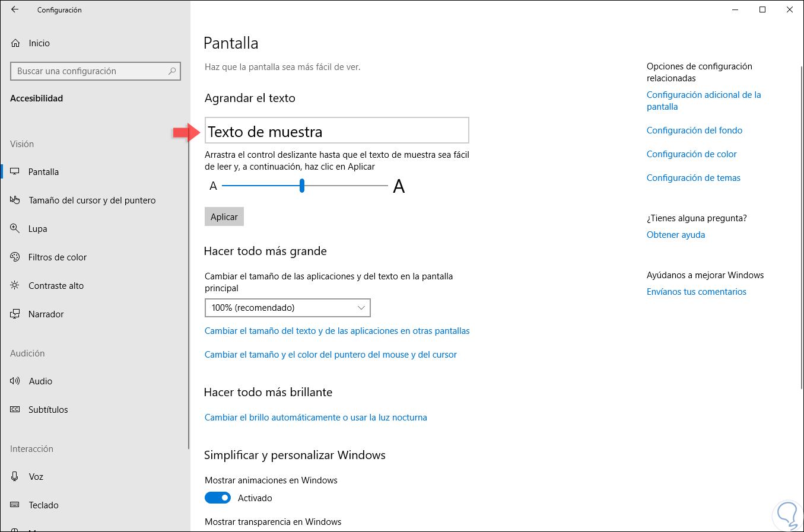
Task: Open Tamaño del cursor y del puntero
Action: point(92,200)
